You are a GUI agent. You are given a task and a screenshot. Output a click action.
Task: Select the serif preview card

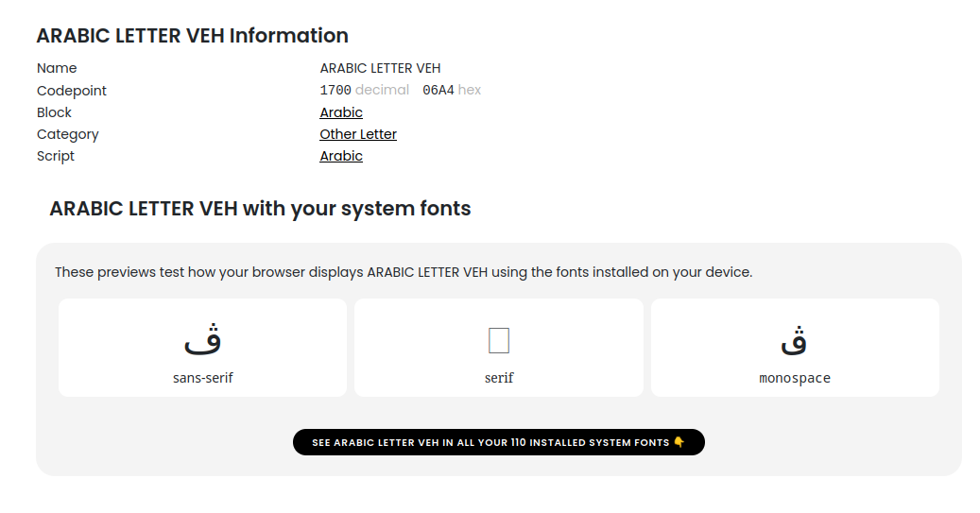(x=499, y=348)
